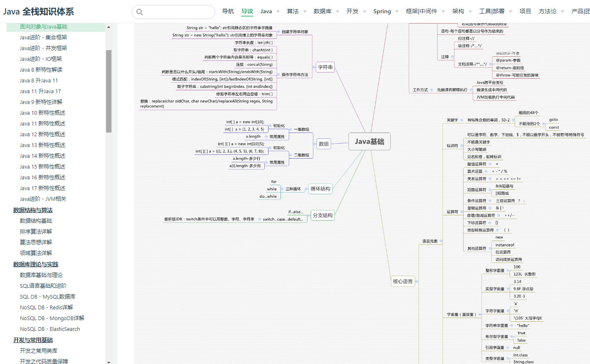Toggle the circle beside 字符串 node
This screenshot has width=590, height=364.
[314, 67]
